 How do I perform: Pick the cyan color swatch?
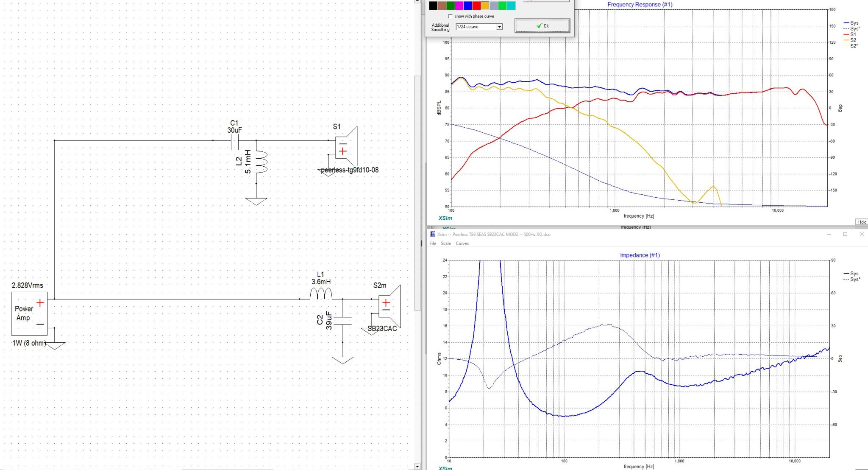[511, 6]
